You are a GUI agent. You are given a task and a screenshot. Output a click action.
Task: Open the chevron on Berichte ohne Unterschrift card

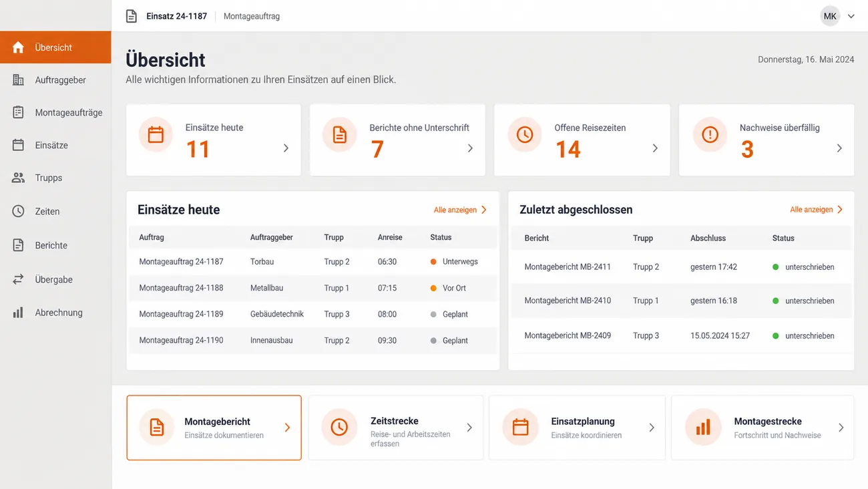coord(470,148)
